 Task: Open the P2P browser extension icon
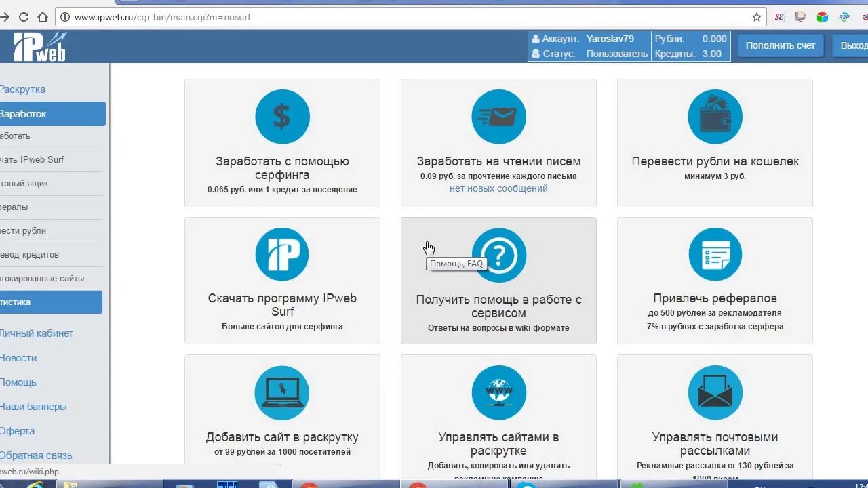click(x=844, y=17)
